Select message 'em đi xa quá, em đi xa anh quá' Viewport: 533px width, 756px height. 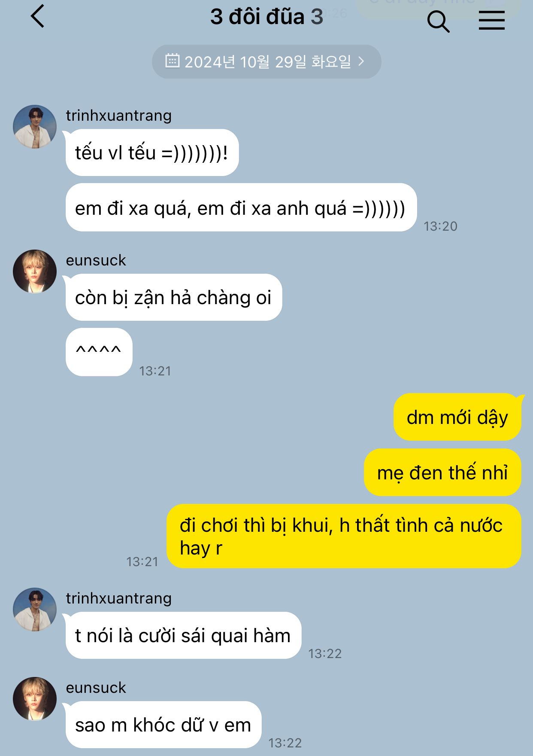[241, 207]
